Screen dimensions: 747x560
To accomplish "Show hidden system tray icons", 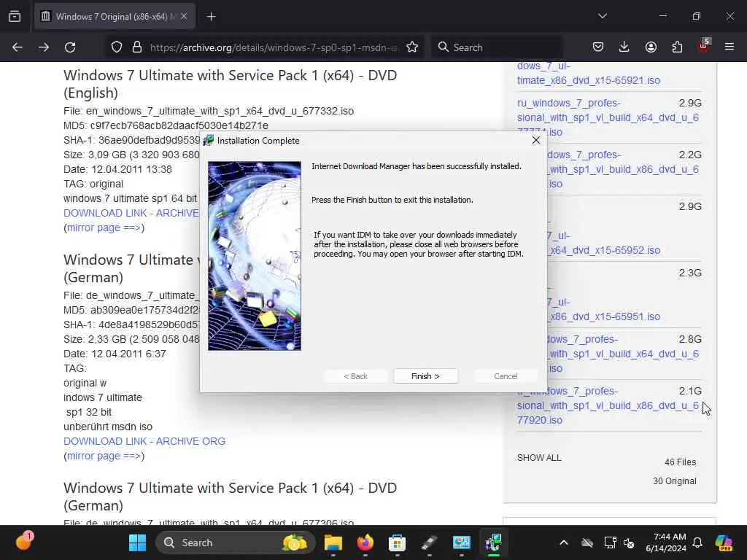I will coord(564,542).
